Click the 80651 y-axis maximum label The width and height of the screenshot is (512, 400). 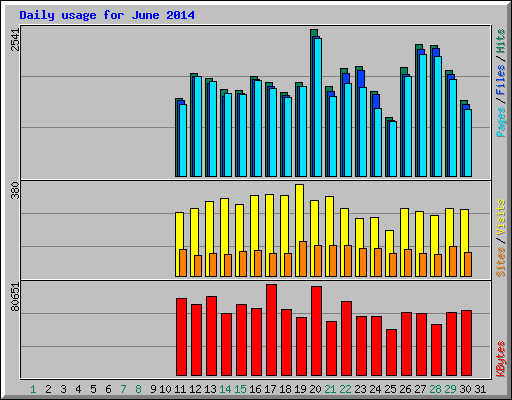click(15, 297)
